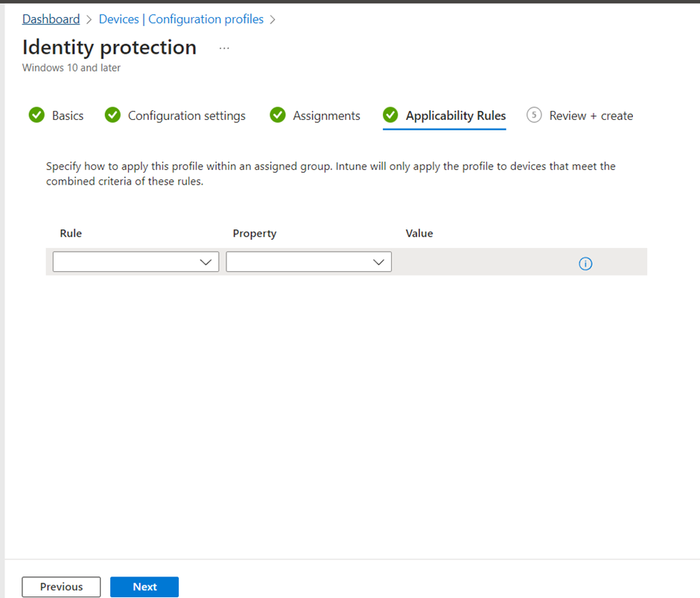Image resolution: width=700 pixels, height=598 pixels.
Task: Select the Applicability Rules step
Action: click(444, 115)
